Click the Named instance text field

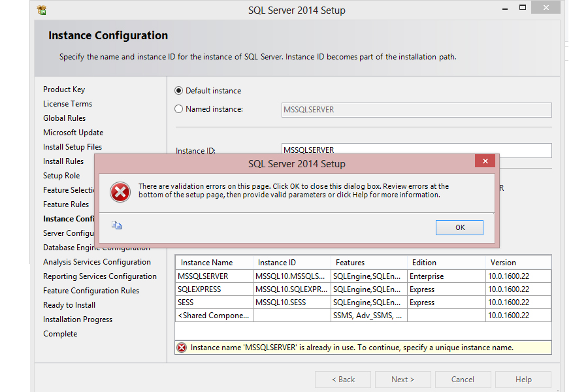point(417,110)
